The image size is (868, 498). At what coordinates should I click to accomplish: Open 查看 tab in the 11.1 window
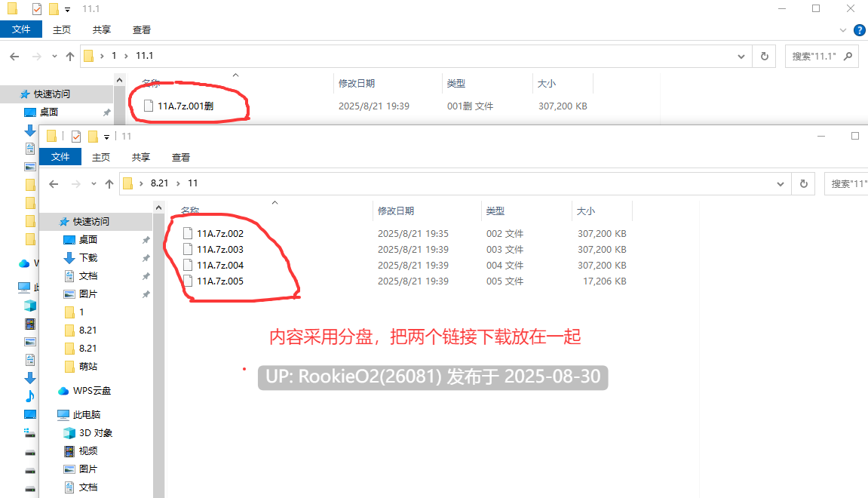tap(141, 30)
